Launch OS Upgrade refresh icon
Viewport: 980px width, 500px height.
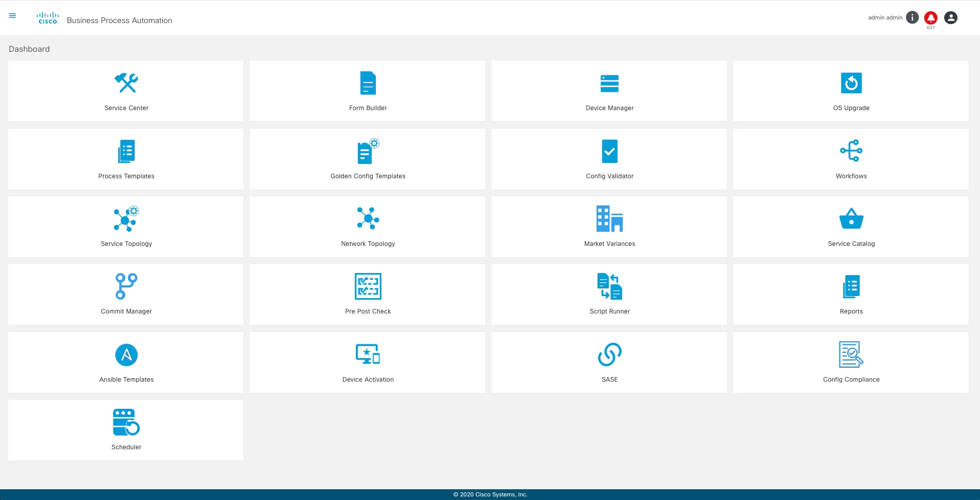pos(851,83)
